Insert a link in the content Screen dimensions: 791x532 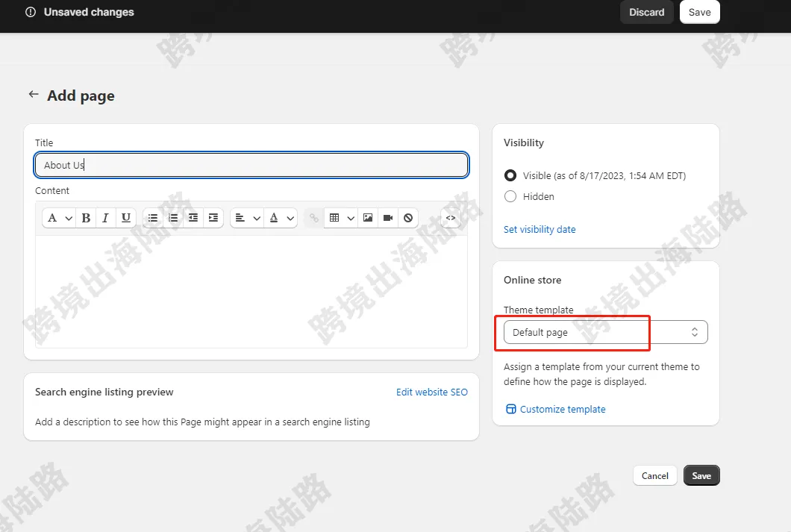pyautogui.click(x=313, y=218)
